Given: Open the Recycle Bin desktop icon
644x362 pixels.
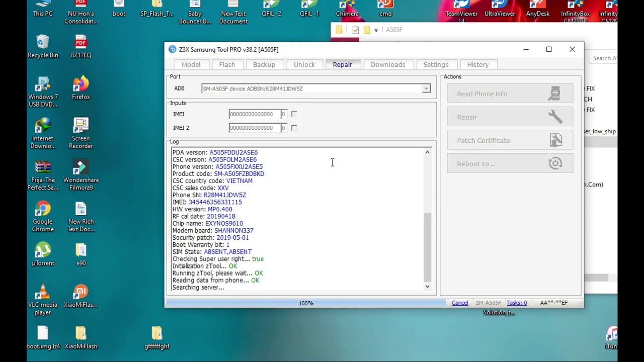Looking at the screenshot, I should coord(43,46).
